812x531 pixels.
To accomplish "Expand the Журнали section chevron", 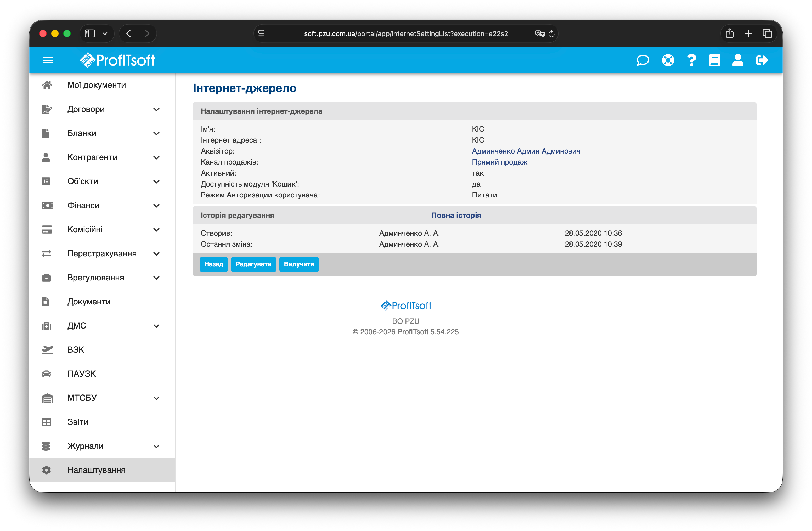I will (156, 446).
